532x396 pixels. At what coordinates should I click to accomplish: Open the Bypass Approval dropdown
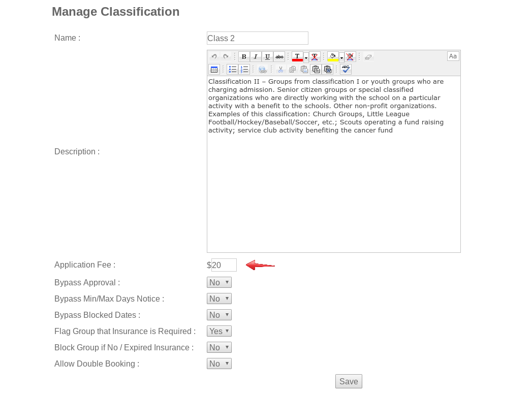click(x=219, y=282)
